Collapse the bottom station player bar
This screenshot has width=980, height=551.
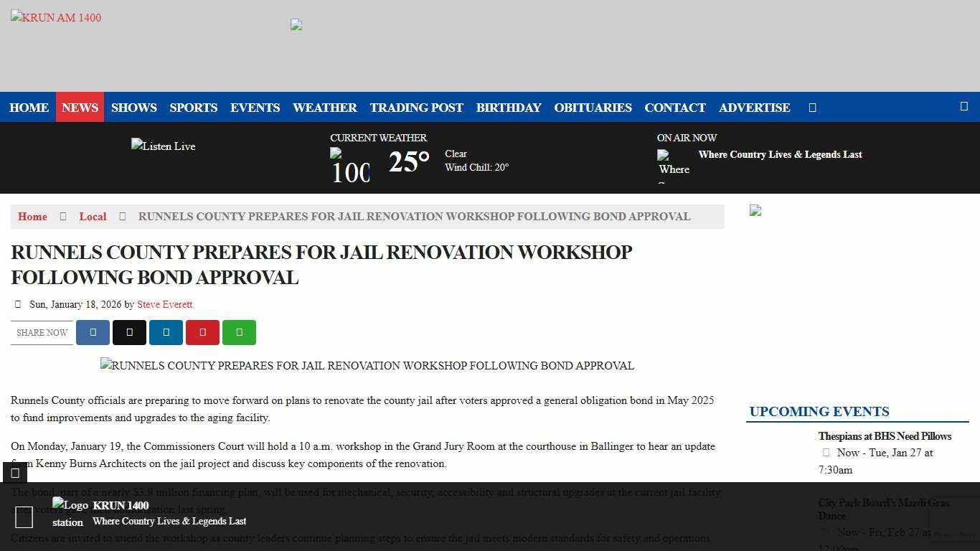(14, 473)
